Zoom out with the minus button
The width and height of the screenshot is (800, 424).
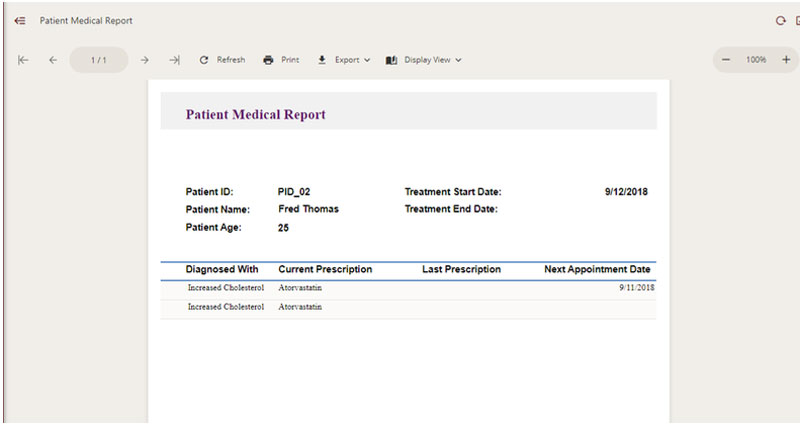click(727, 60)
